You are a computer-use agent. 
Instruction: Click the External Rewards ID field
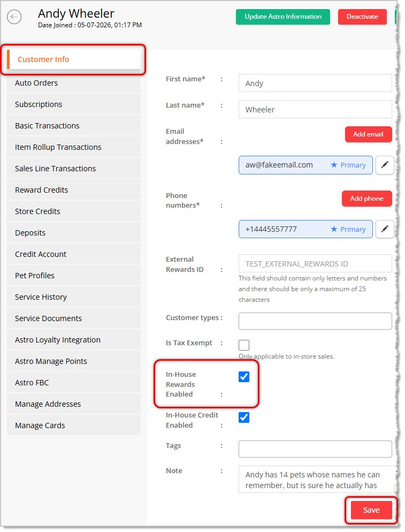click(x=315, y=264)
